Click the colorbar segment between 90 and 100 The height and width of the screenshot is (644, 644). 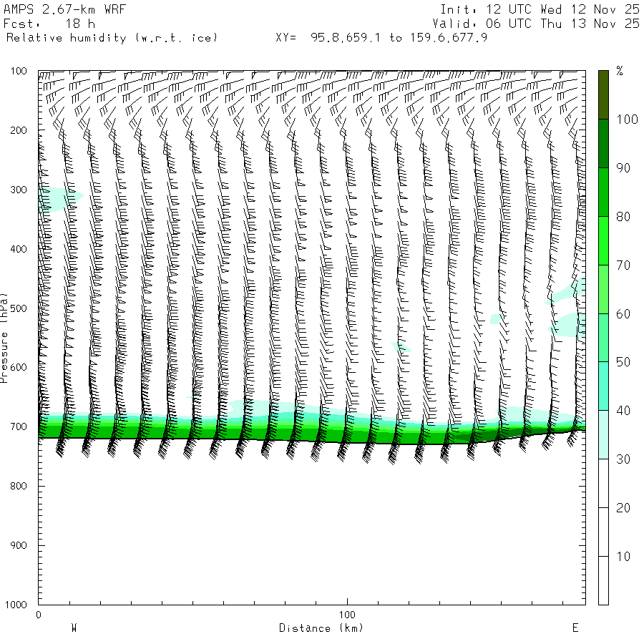pos(603,143)
